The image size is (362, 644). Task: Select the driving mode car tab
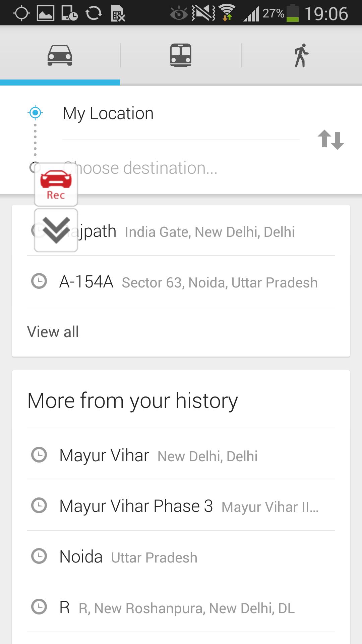click(x=60, y=55)
